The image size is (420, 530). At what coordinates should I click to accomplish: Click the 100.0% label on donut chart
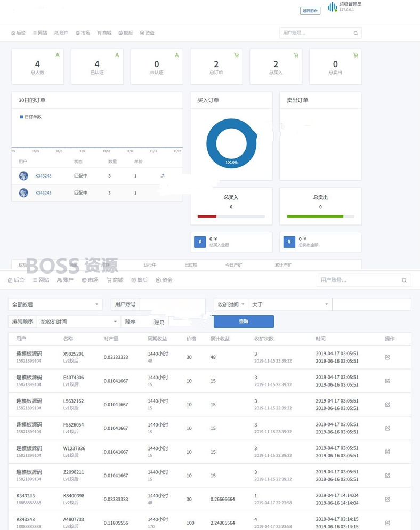(x=231, y=162)
